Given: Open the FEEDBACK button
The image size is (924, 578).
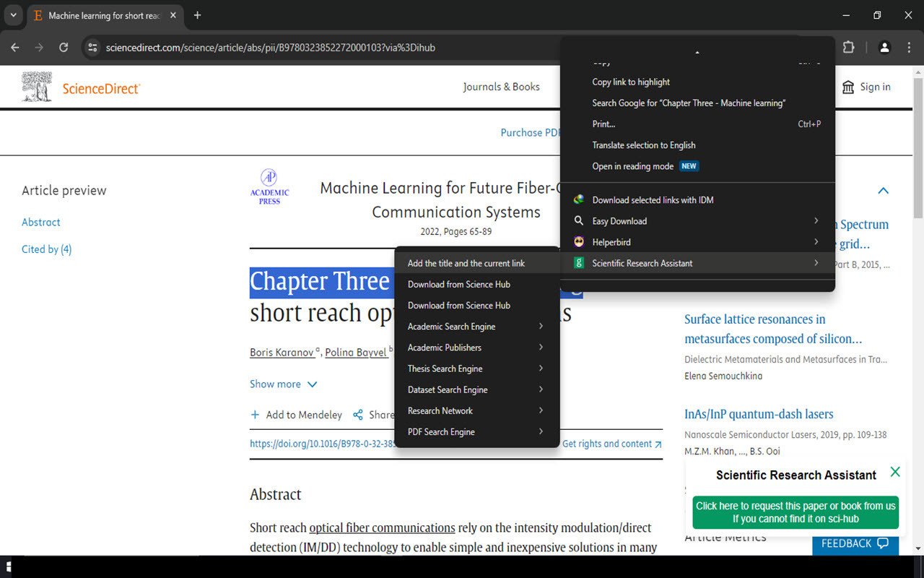Looking at the screenshot, I should (x=855, y=544).
